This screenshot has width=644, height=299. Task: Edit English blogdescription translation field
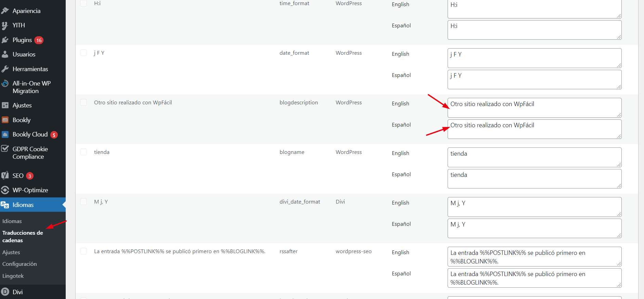(x=534, y=108)
